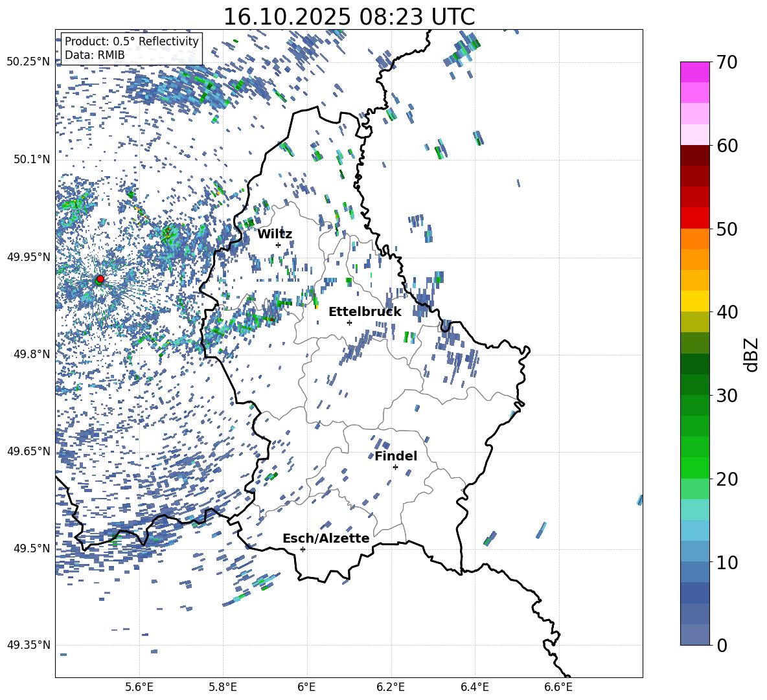Click the 49.35°N latitude label
Screen dimensions: 767x700
29,645
